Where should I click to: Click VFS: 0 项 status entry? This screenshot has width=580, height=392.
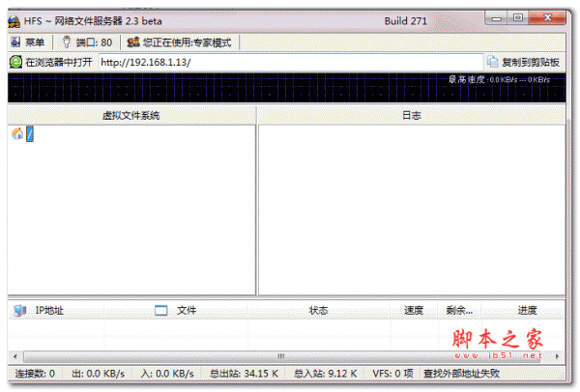(x=392, y=374)
